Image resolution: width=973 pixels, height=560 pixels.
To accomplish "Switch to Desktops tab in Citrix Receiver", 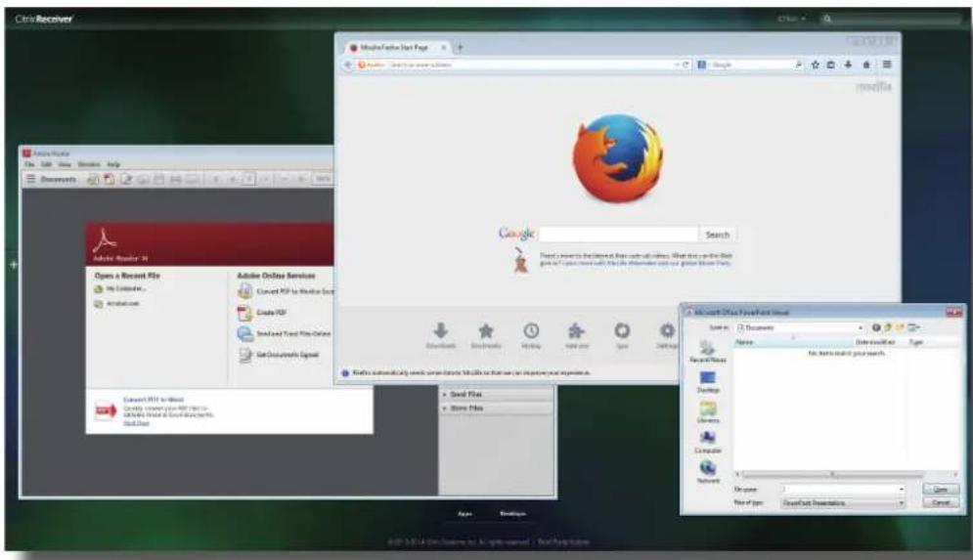I will tap(512, 514).
